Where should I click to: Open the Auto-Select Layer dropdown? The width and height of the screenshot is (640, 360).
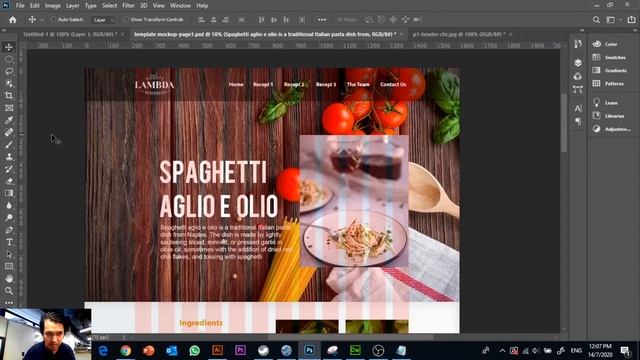pos(103,20)
